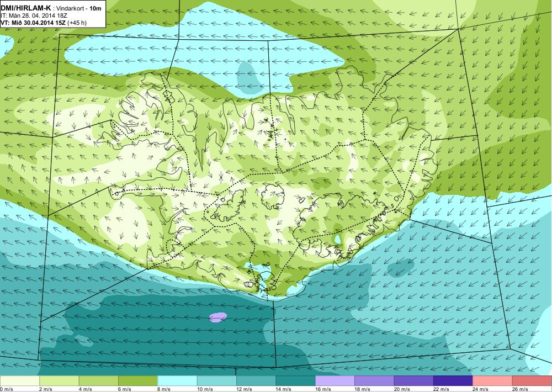Select the 'Vindarkort - 10m' heading text
The height and width of the screenshot is (392, 552).
pos(79,8)
